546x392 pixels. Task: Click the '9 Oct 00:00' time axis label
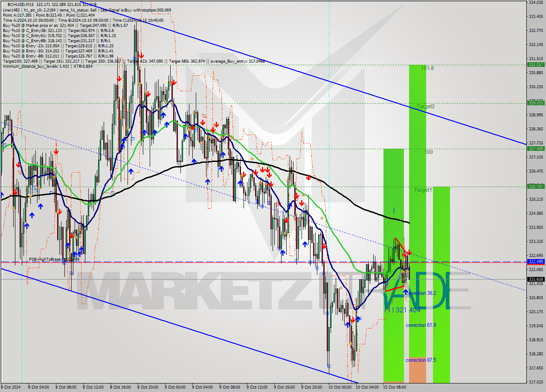[x=175, y=387]
